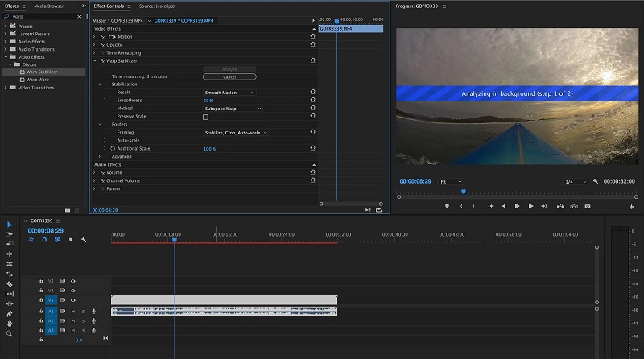Select the Pen tool in the toolbar

10,314
